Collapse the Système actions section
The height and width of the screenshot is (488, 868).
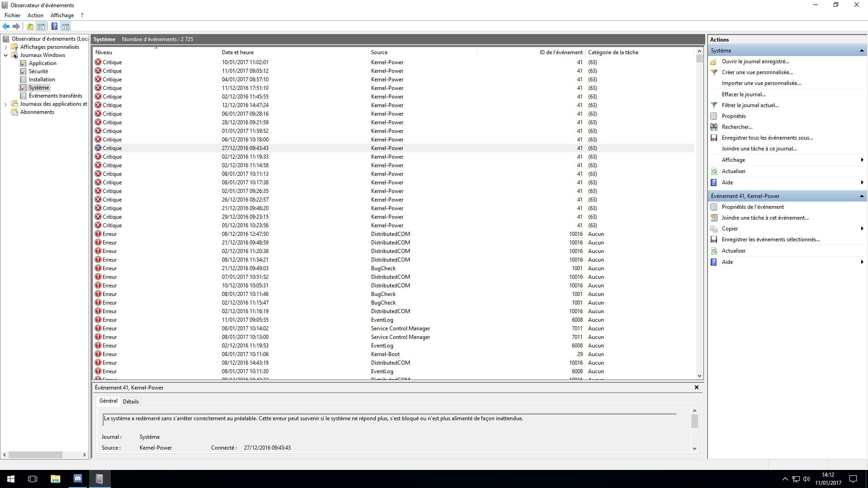coord(862,51)
